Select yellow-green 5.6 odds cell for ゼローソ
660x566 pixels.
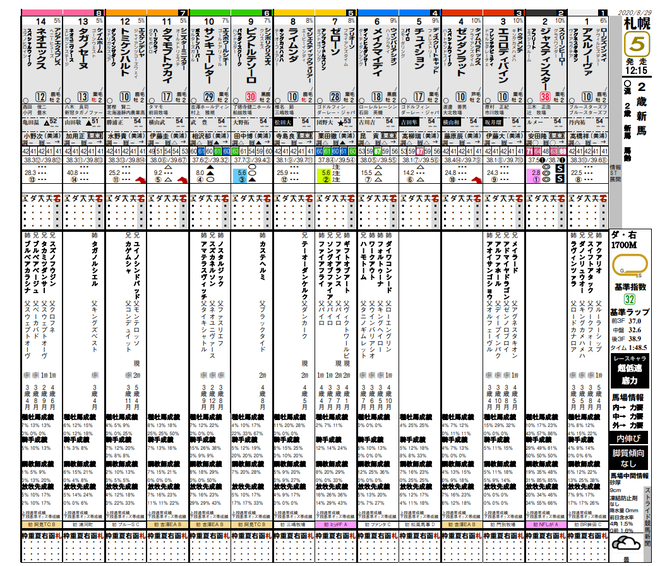[x=325, y=175]
